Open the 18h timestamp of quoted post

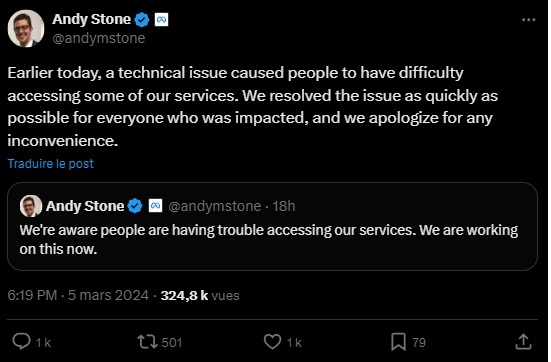(284, 206)
